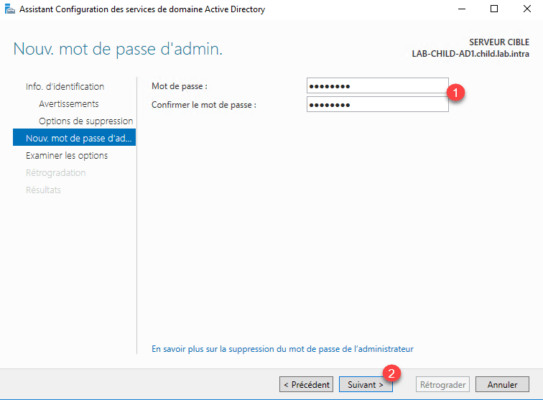Click the Active Directory wizard title bar icon
Viewport: 543px width, 400px height.
10,9
